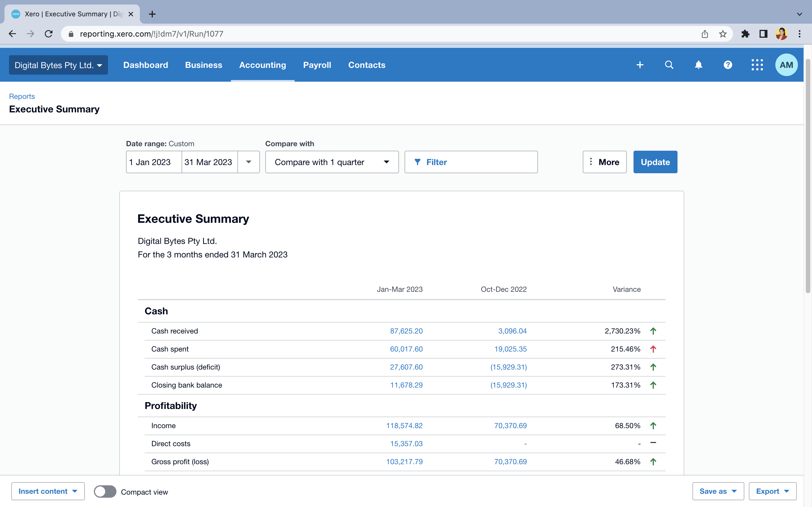This screenshot has width=812, height=507.
Task: Click the AM user avatar
Action: click(786, 65)
